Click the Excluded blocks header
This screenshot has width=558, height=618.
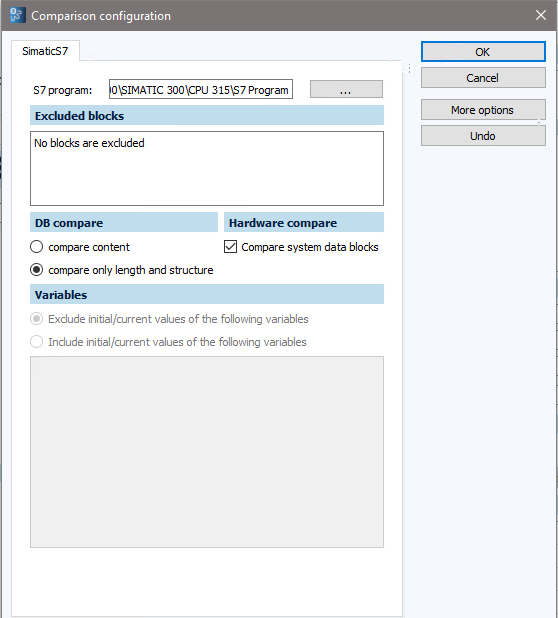point(207,115)
